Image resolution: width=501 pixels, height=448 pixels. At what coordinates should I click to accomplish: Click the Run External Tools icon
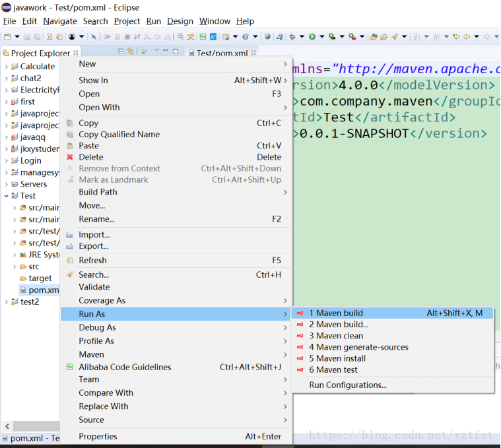[352, 37]
